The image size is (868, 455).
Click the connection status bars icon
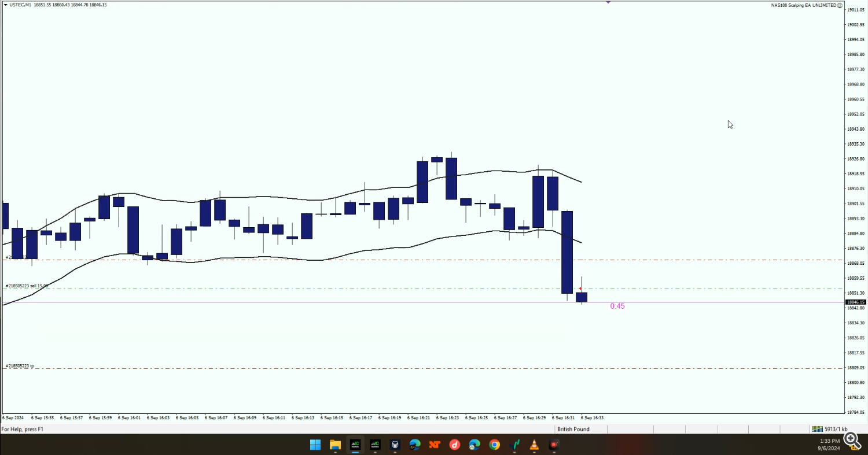point(817,429)
